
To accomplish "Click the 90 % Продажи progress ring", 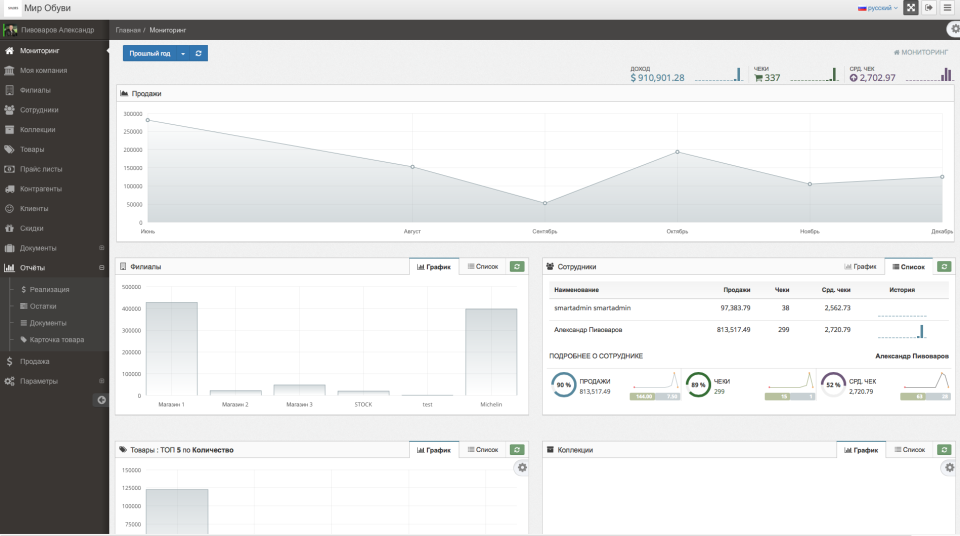I will point(563,385).
